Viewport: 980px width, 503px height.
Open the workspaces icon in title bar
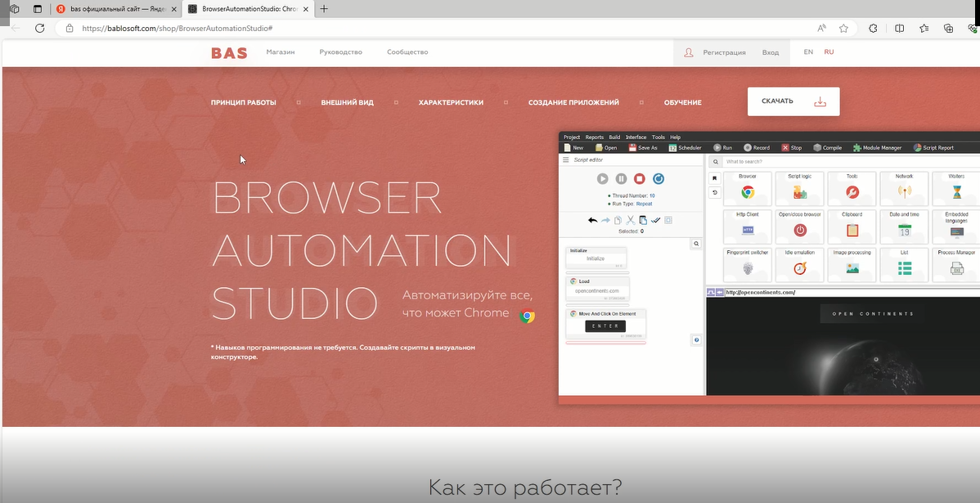[x=15, y=9]
